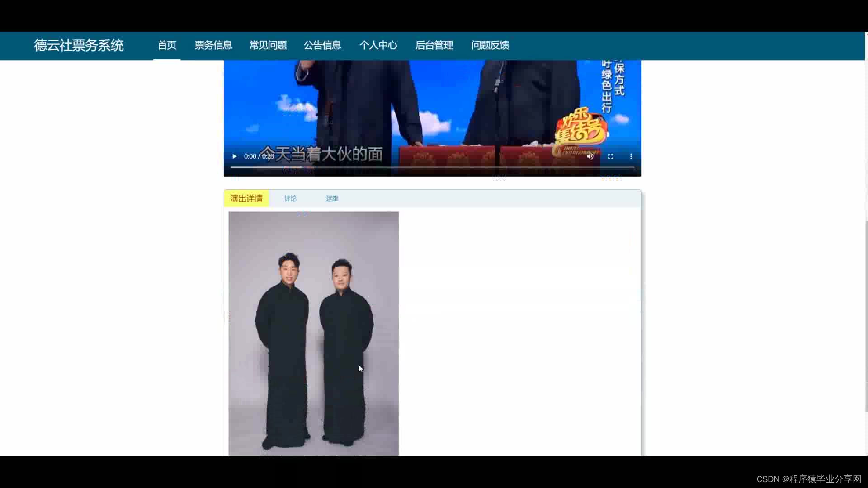868x488 pixels.
Task: Open 后台管理 in the navigation
Action: 434,45
